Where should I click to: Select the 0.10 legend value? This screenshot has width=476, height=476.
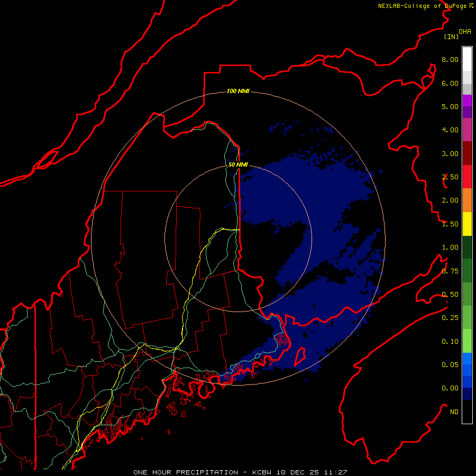(x=450, y=342)
